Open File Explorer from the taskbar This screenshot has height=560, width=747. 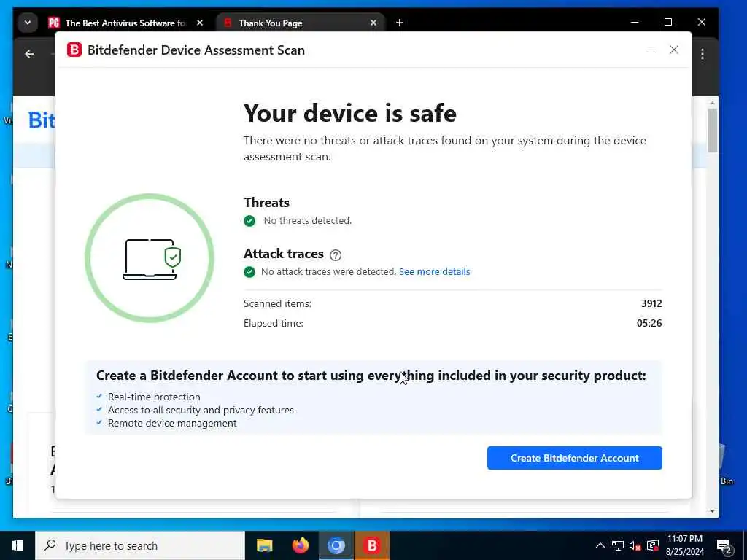point(264,545)
